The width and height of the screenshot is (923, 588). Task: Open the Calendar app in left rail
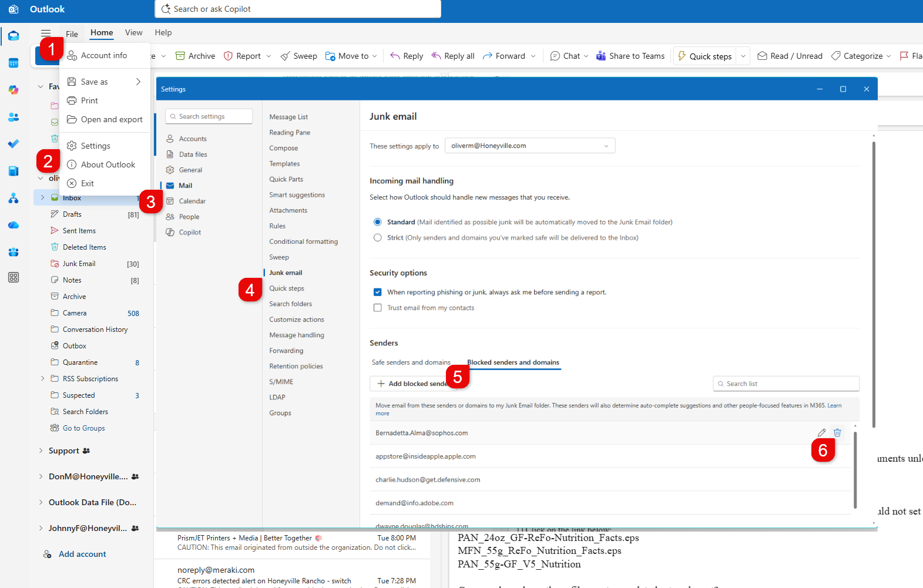[x=14, y=63]
